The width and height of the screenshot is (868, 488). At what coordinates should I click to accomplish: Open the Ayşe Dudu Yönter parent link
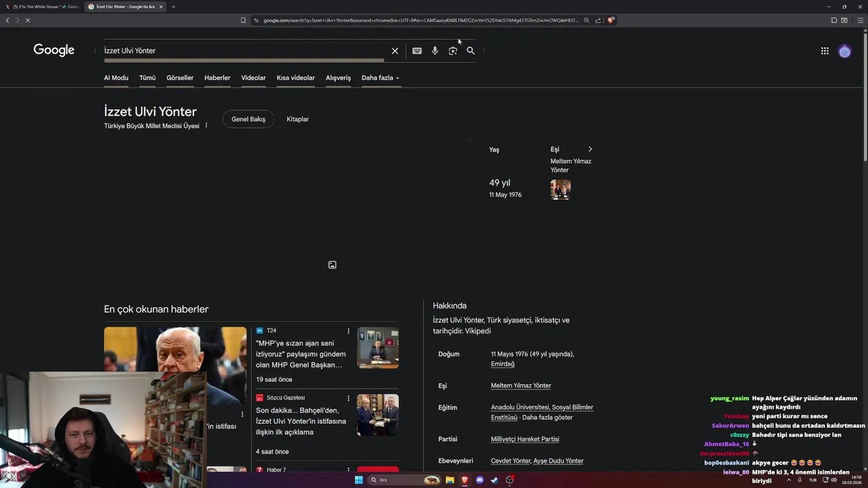point(558,461)
